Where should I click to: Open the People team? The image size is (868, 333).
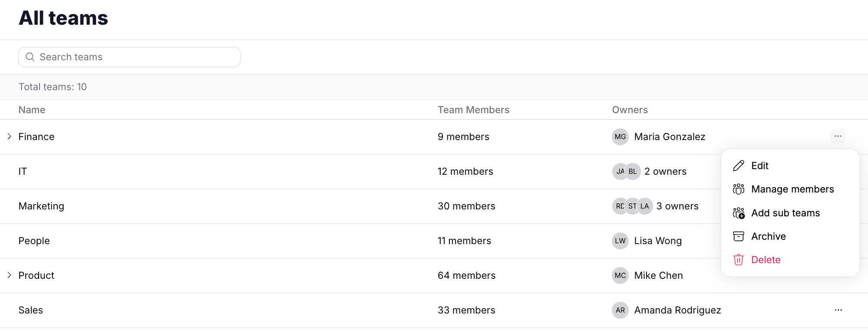[34, 241]
